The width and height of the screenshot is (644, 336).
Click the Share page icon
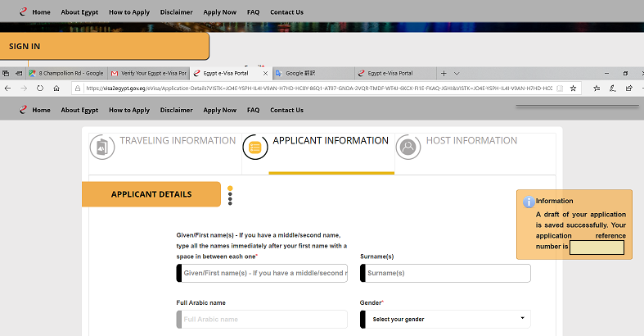pos(628,88)
